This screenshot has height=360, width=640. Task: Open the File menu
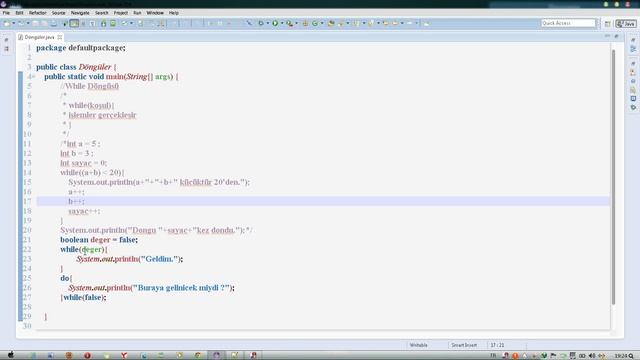click(6, 13)
